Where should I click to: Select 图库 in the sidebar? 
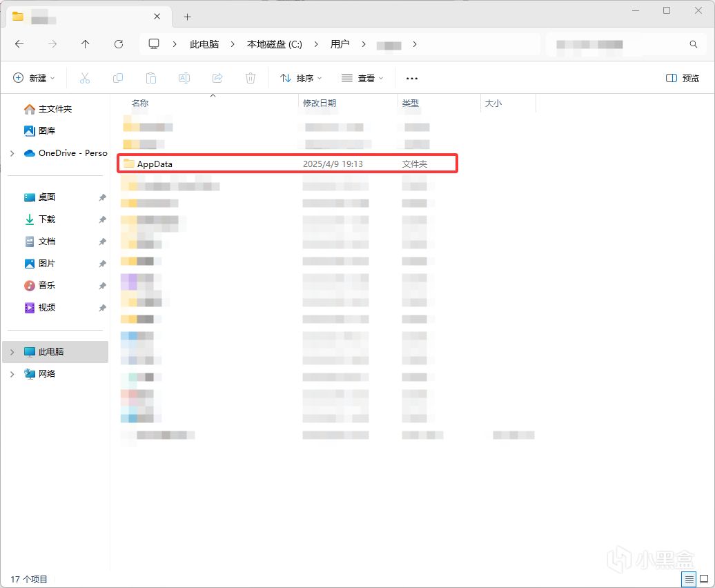[x=47, y=131]
